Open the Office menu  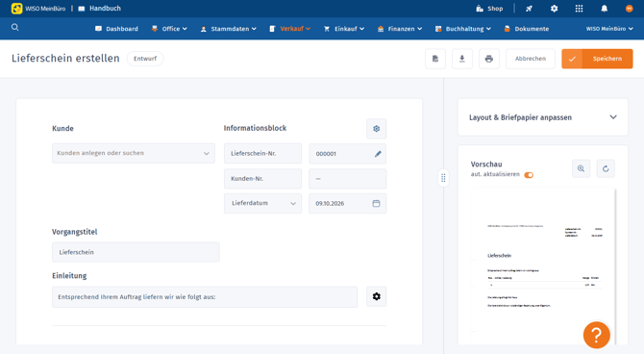pyautogui.click(x=169, y=29)
